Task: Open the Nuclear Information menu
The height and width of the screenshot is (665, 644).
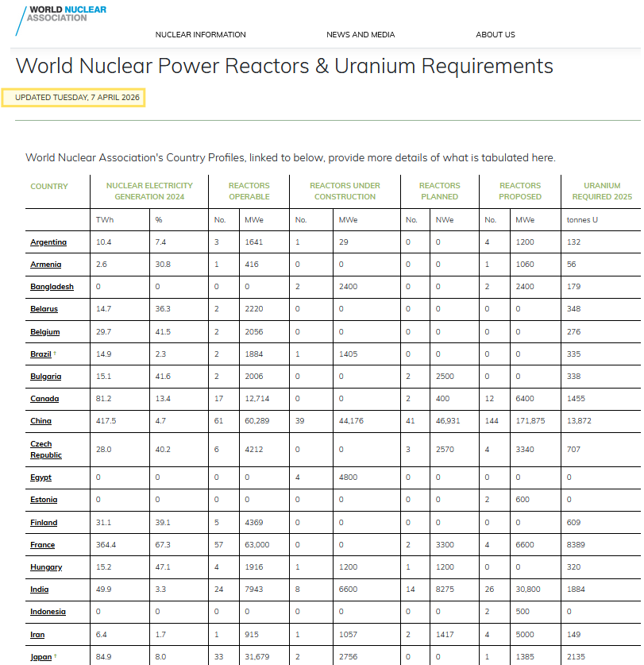Action: click(x=201, y=35)
